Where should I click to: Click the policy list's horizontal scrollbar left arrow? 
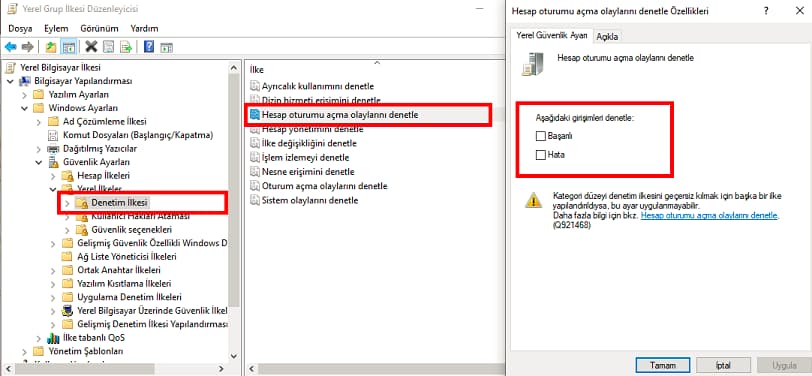coord(252,369)
